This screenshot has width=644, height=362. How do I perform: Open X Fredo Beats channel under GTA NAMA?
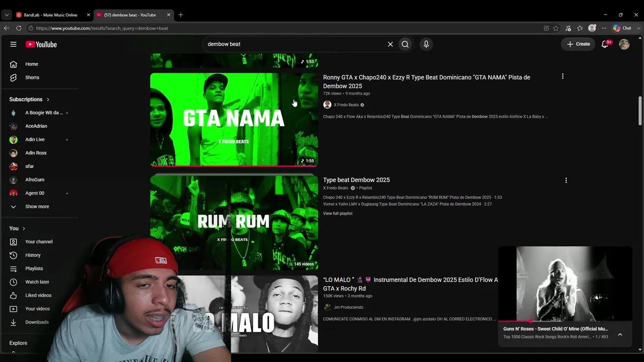coord(346,105)
